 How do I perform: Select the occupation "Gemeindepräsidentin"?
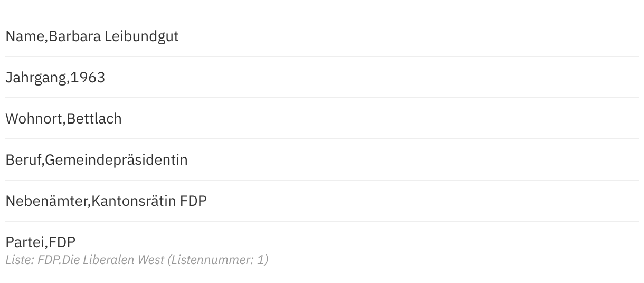(116, 160)
